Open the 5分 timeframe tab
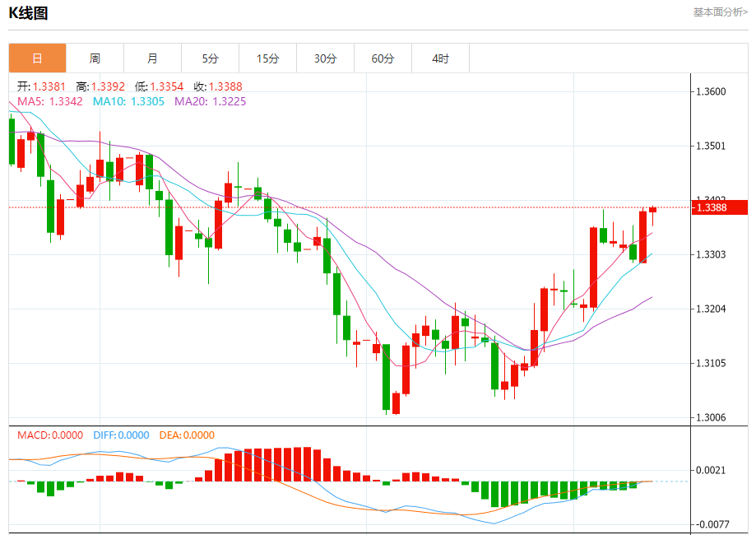 [210, 58]
